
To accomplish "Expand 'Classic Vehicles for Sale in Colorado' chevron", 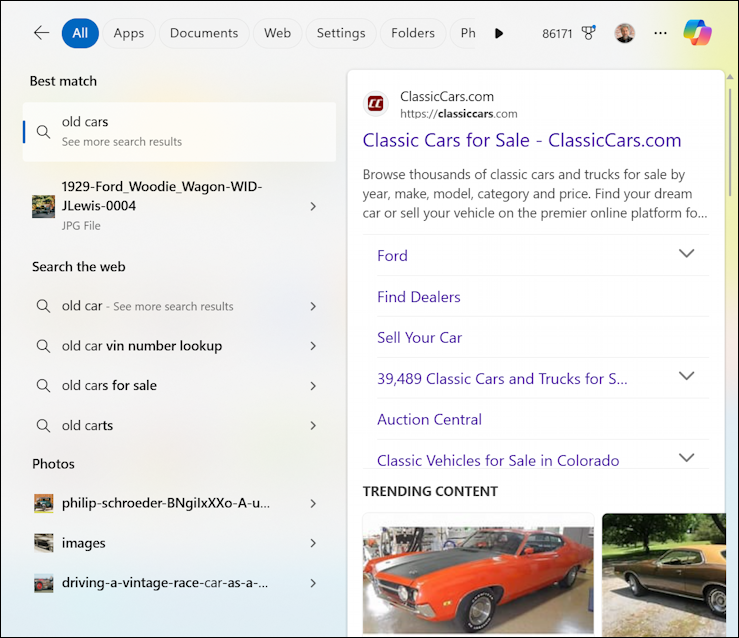I will coord(686,458).
